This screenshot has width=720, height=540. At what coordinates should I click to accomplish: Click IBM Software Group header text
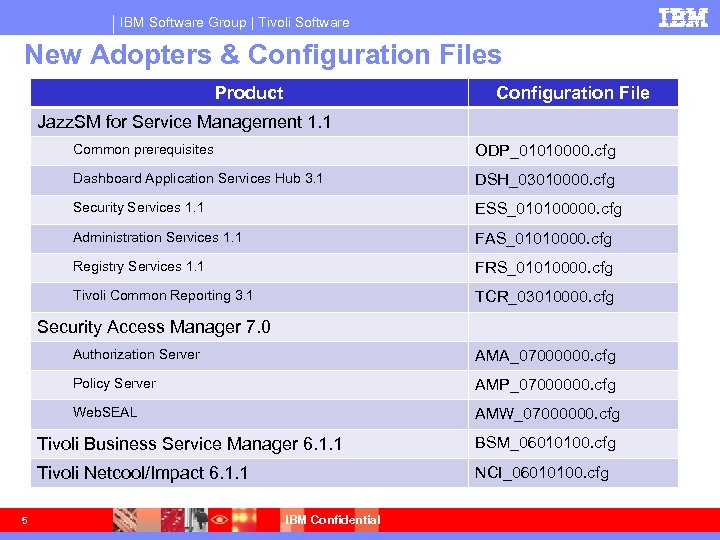point(183,22)
